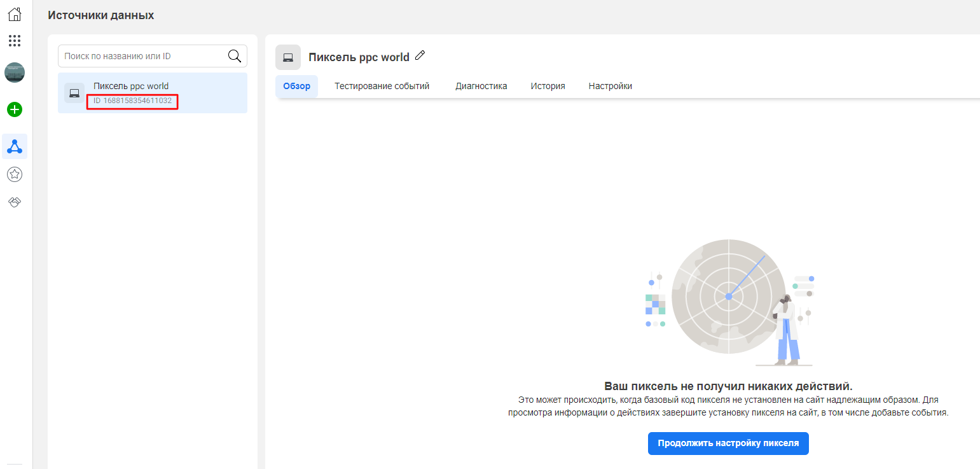The height and width of the screenshot is (469, 980).
Task: Open the 'Тестирование событий' tab
Action: pyautogui.click(x=382, y=86)
